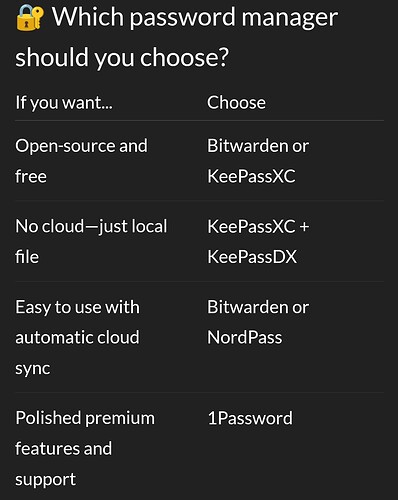Click the word "free" in first row
Screen dimensions: 398x500
(x=31, y=176)
